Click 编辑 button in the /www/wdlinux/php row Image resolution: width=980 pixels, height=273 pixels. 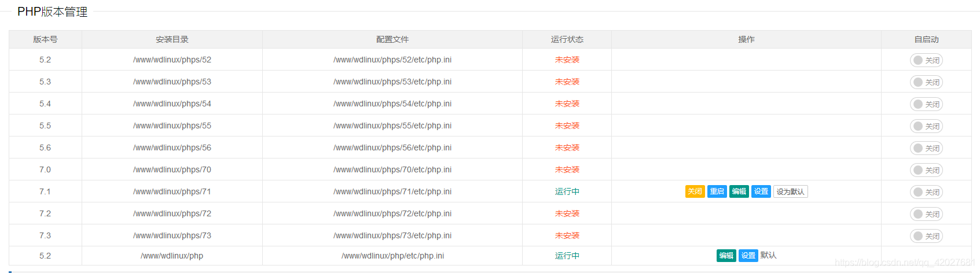tap(726, 256)
